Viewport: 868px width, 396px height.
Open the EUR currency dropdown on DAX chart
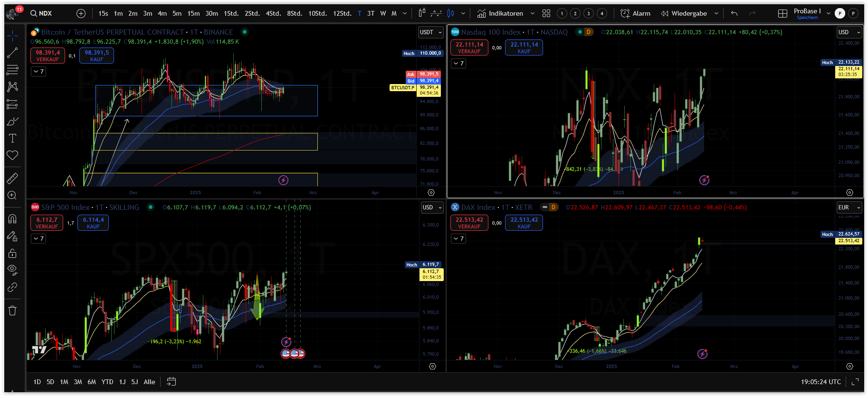[x=849, y=207]
